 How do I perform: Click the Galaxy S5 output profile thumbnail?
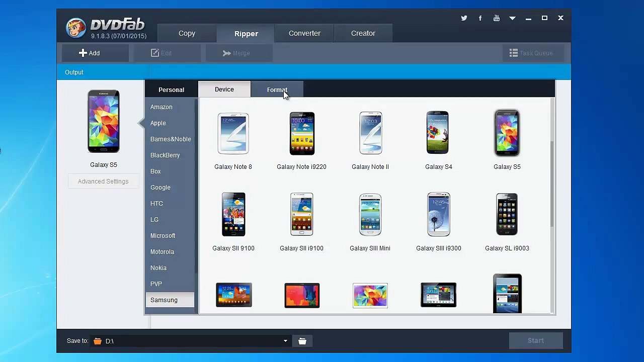[x=104, y=121]
